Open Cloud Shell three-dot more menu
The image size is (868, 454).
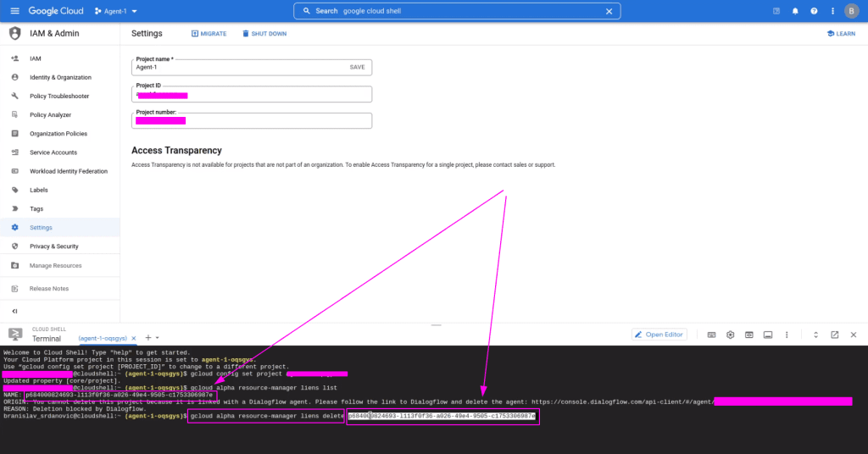pos(787,335)
